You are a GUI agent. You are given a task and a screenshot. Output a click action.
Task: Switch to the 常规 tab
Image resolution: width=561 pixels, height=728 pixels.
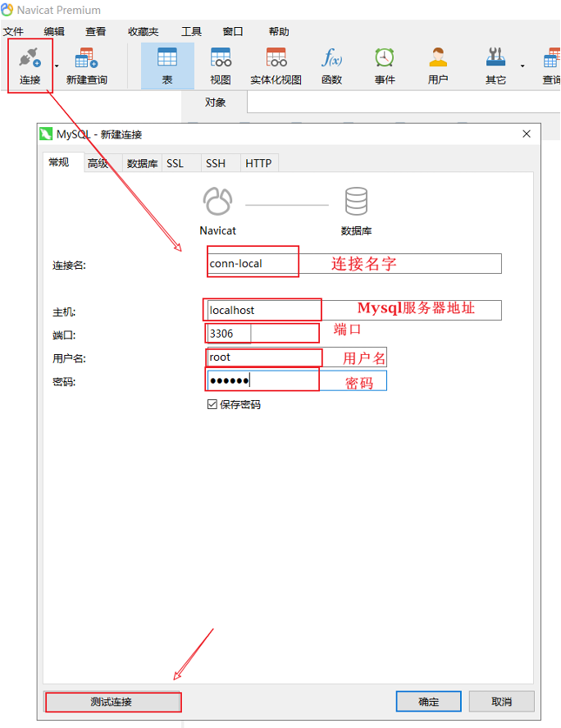tap(63, 162)
